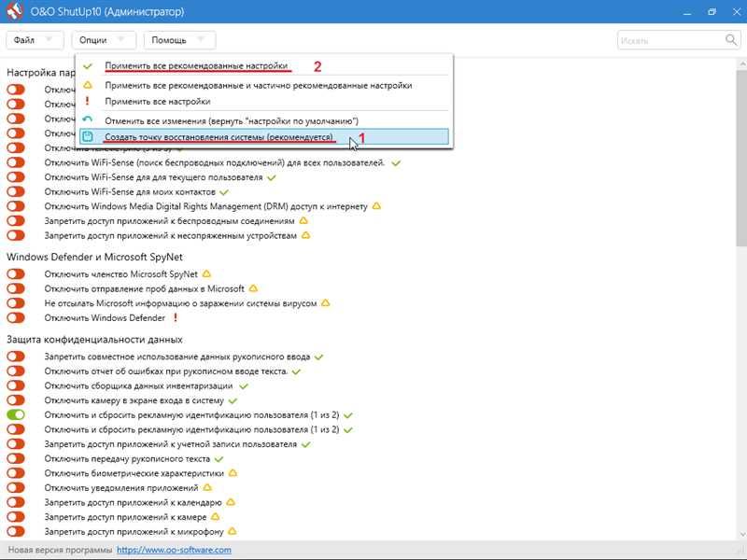
Task: Click green check beside WiFi-Sense моих контактов
Action: coord(224,192)
